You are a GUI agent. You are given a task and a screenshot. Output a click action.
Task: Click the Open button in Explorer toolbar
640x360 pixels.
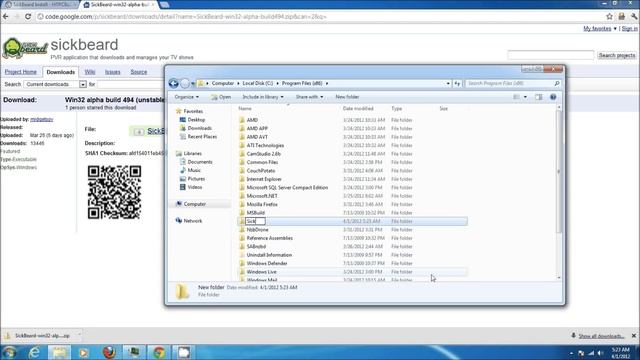coord(221,97)
